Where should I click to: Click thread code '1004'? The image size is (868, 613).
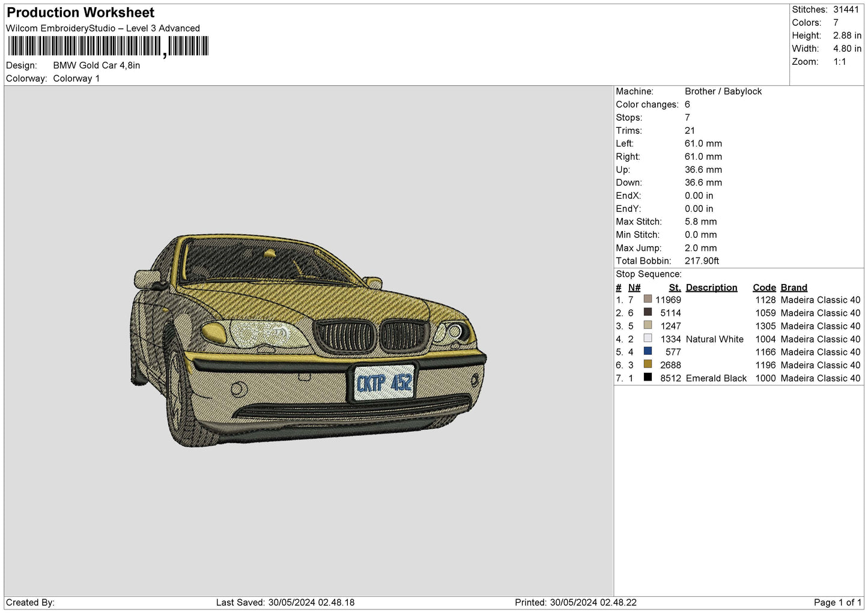click(x=765, y=340)
